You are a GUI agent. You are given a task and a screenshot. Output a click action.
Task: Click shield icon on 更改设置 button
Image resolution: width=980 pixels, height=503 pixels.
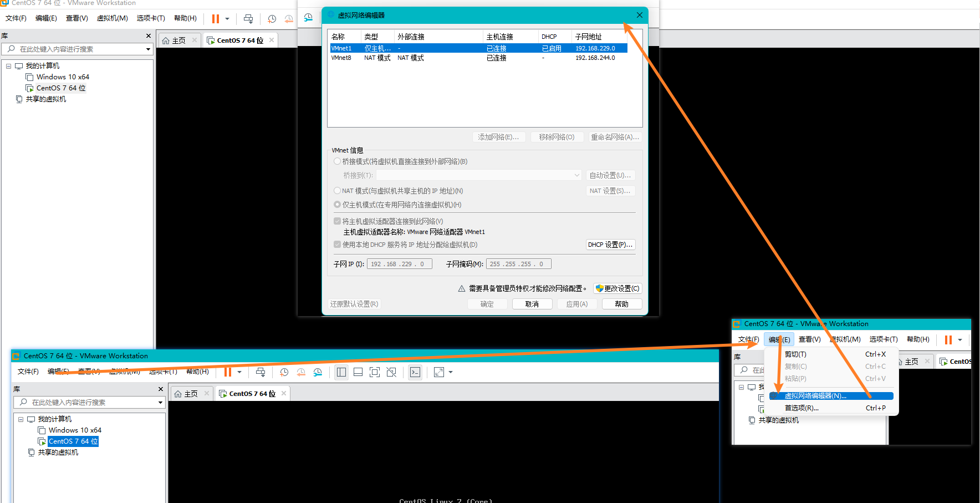click(x=599, y=288)
